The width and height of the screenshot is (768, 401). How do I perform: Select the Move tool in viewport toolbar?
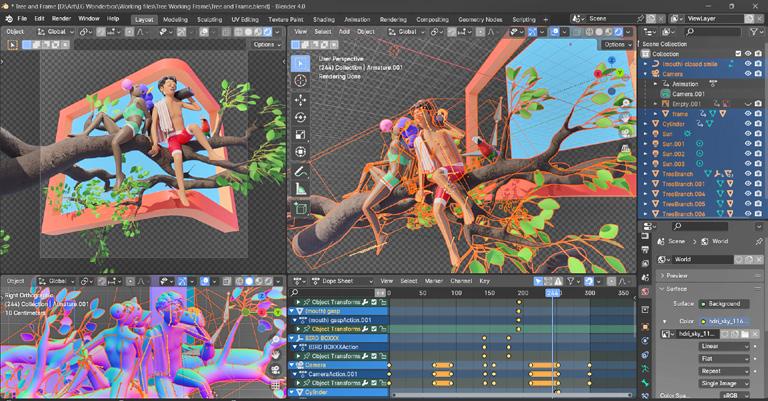point(300,100)
